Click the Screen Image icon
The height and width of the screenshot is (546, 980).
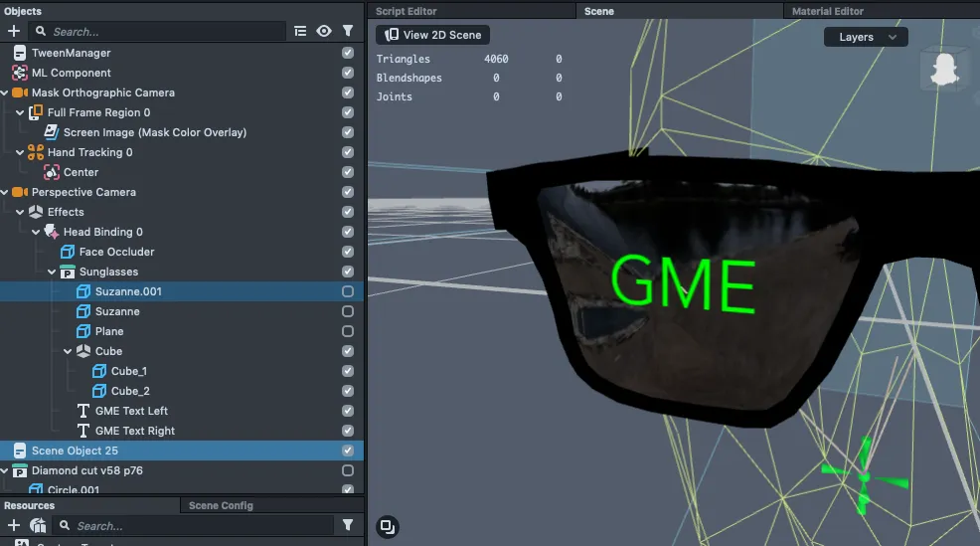[x=52, y=132]
